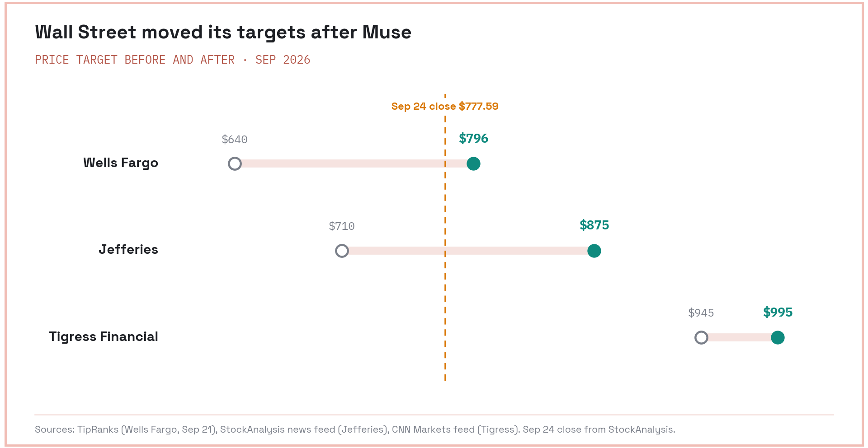
Task: Click the $710 before-target label
Action: pyautogui.click(x=342, y=226)
